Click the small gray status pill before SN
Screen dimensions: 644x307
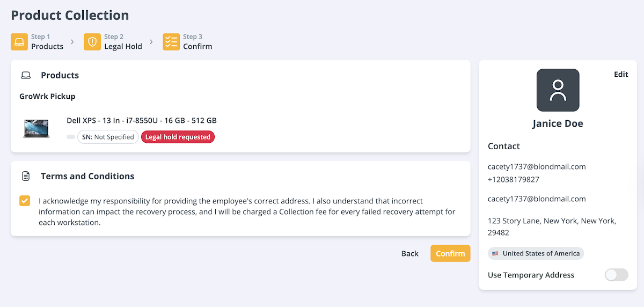(71, 137)
